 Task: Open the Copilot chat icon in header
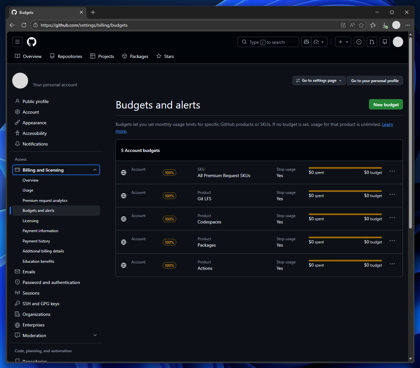(306, 42)
